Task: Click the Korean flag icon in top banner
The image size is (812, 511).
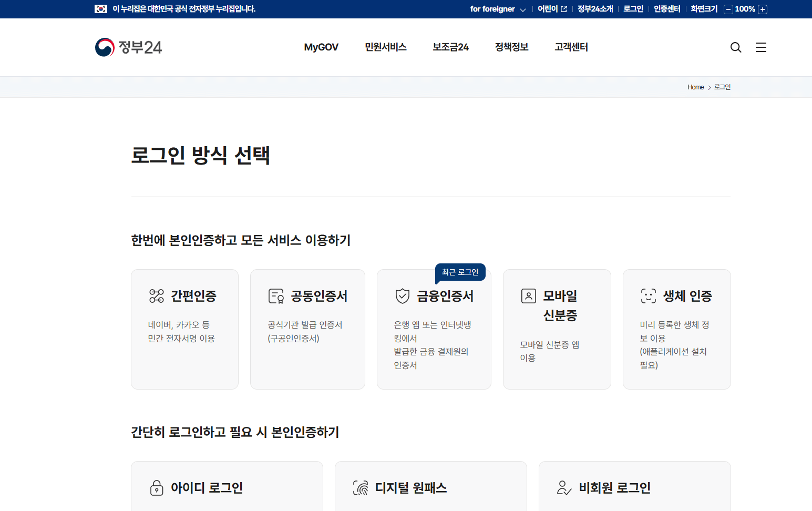Action: (100, 9)
